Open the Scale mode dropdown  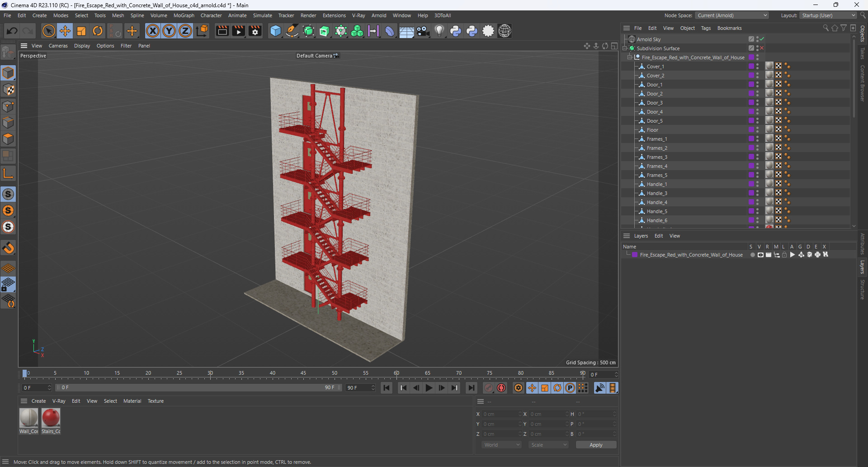click(548, 445)
